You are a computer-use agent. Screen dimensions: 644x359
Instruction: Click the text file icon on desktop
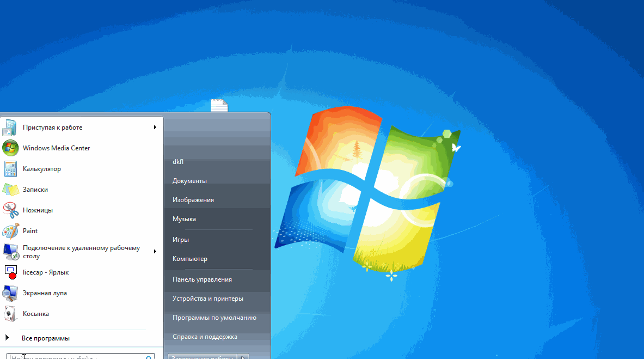(219, 105)
